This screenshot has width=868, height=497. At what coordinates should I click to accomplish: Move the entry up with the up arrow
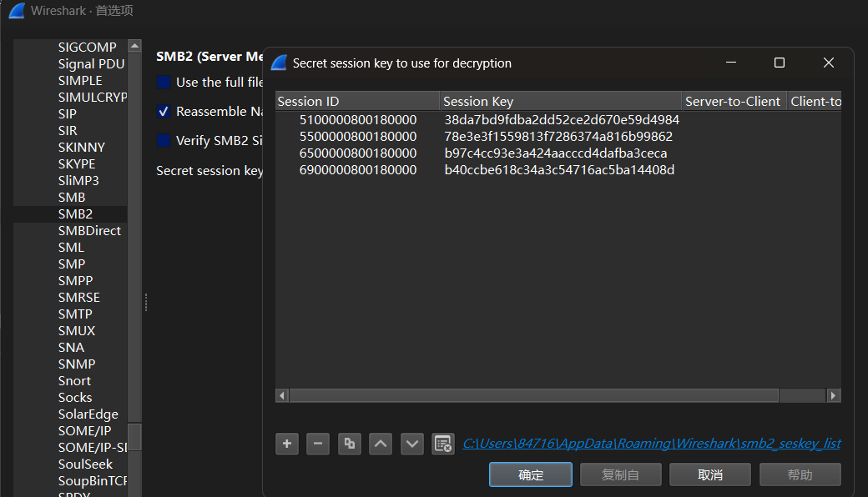381,444
